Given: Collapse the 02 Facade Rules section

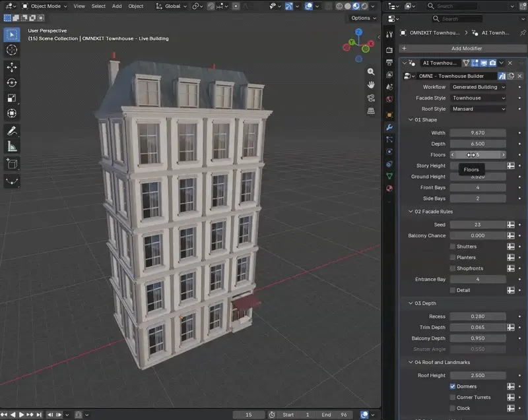Looking at the screenshot, I should coord(411,212).
